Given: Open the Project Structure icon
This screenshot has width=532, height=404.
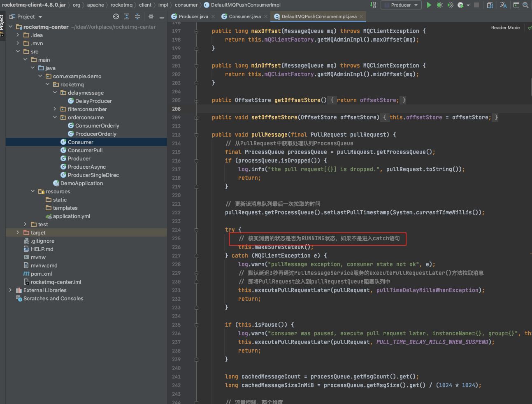Looking at the screenshot, I should 490,5.
